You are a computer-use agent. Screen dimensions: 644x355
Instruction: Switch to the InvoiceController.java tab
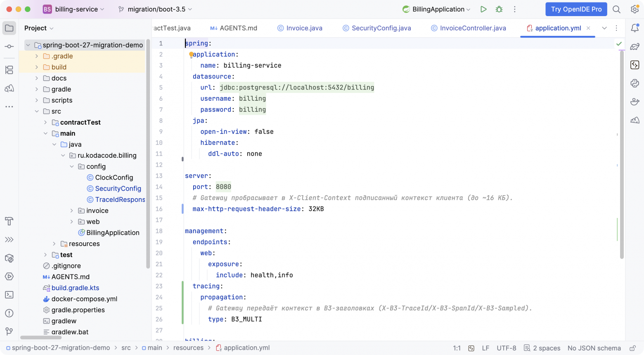pos(468,28)
